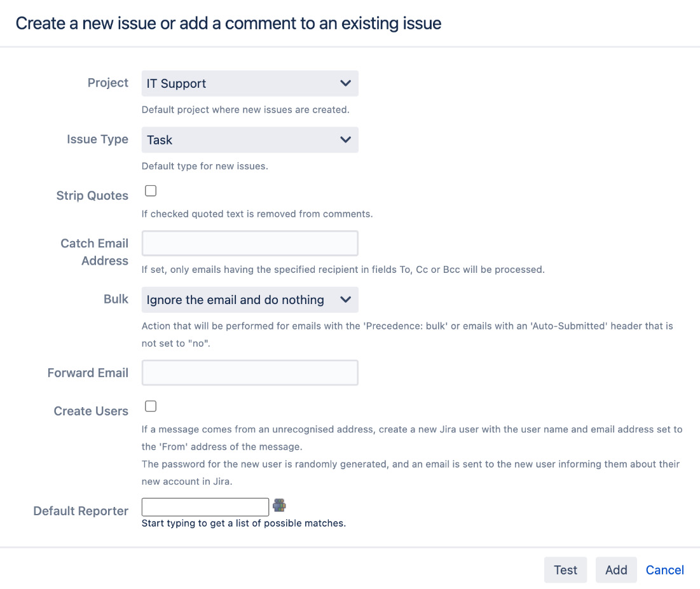Expand the chevron on the Bulk selector
This screenshot has width=700, height=589.
coord(345,300)
